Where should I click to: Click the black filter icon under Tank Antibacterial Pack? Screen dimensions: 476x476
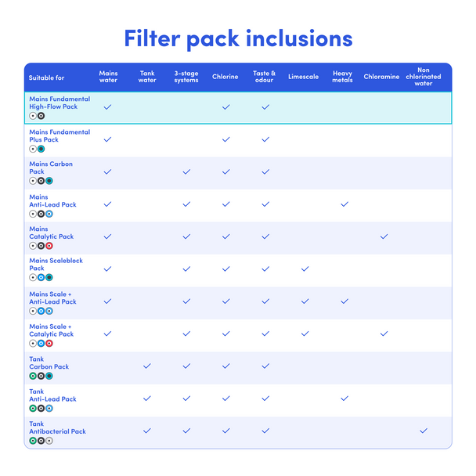[x=41, y=441]
